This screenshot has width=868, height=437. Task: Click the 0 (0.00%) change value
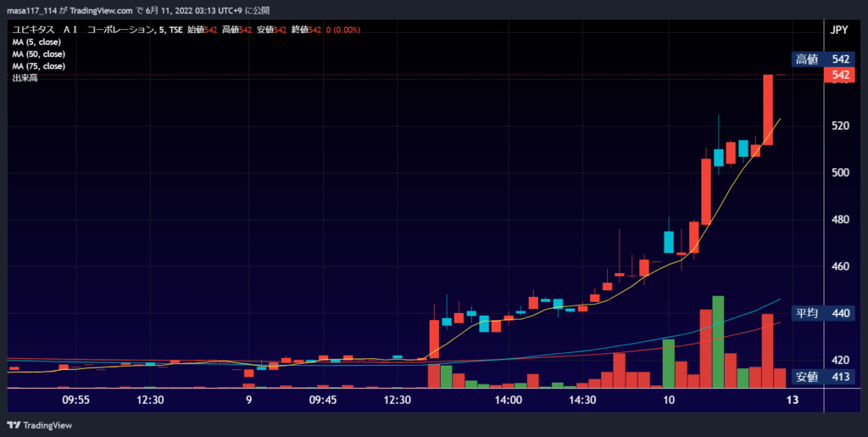pyautogui.click(x=343, y=30)
